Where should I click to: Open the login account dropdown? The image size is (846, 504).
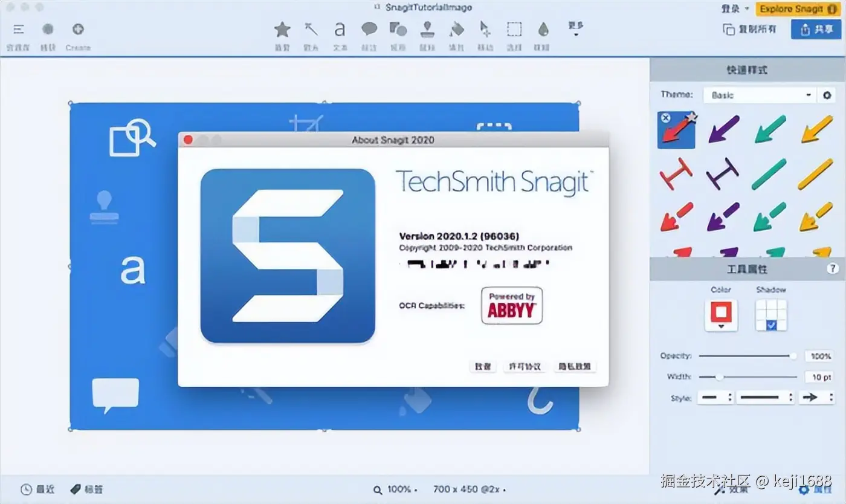coord(735,8)
